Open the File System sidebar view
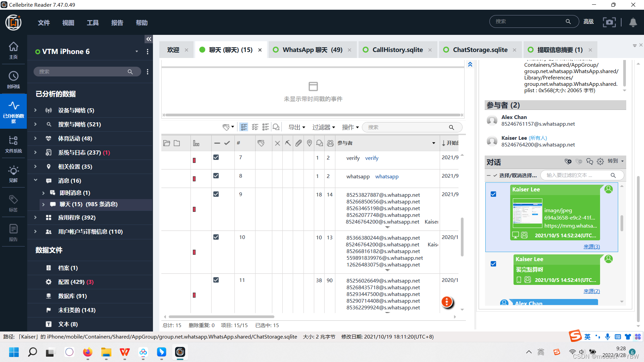This screenshot has width=644, height=362. click(13, 144)
